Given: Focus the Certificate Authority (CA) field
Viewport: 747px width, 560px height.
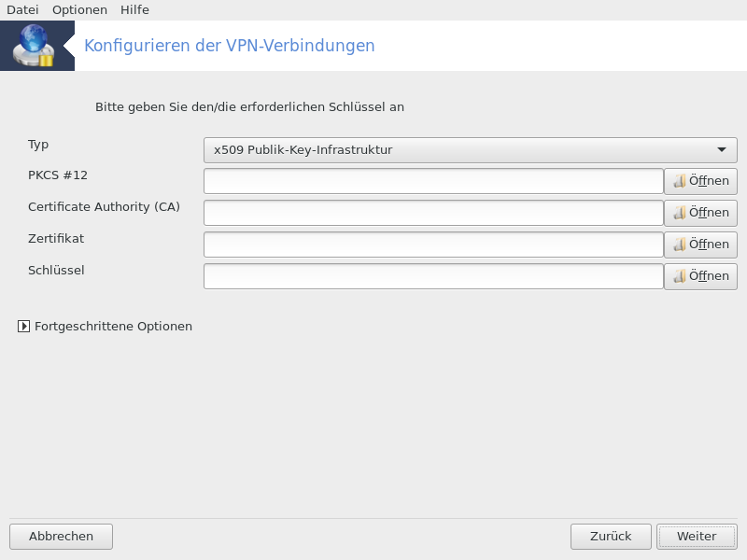Looking at the screenshot, I should [433, 213].
